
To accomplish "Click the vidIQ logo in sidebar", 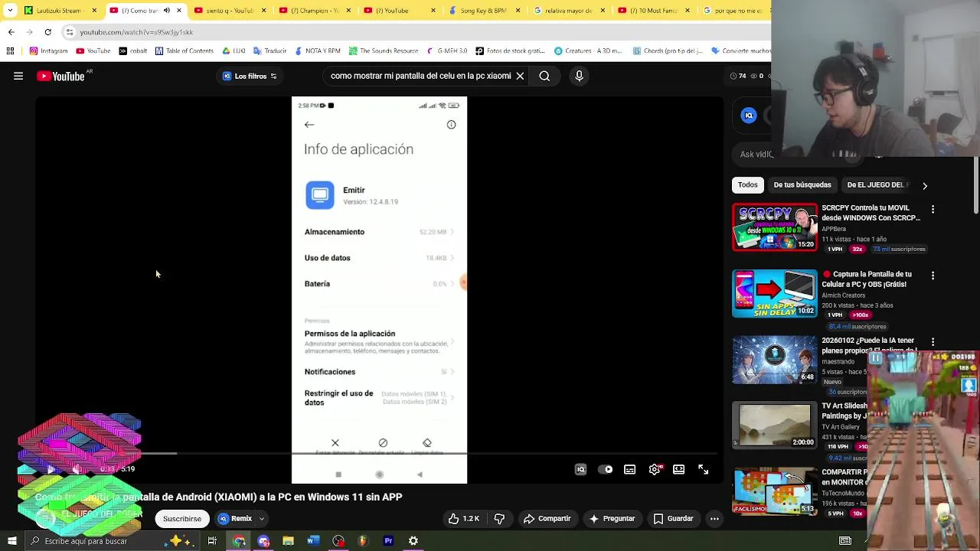I will 749,116.
